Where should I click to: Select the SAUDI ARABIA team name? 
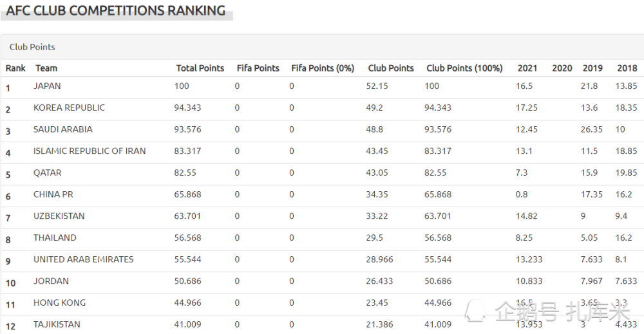click(63, 129)
